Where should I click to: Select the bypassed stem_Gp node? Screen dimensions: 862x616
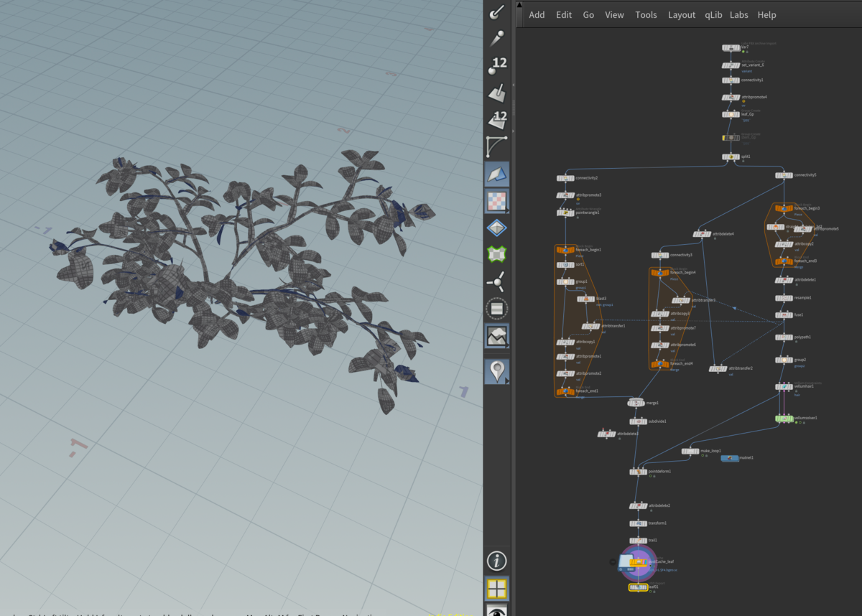pyautogui.click(x=731, y=137)
